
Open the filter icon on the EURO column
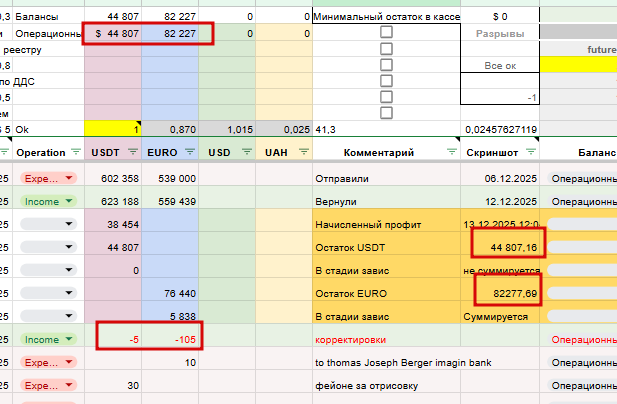[190, 152]
